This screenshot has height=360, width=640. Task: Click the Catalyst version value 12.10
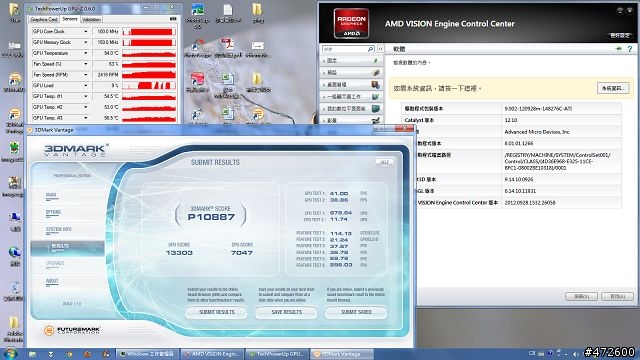(x=511, y=120)
